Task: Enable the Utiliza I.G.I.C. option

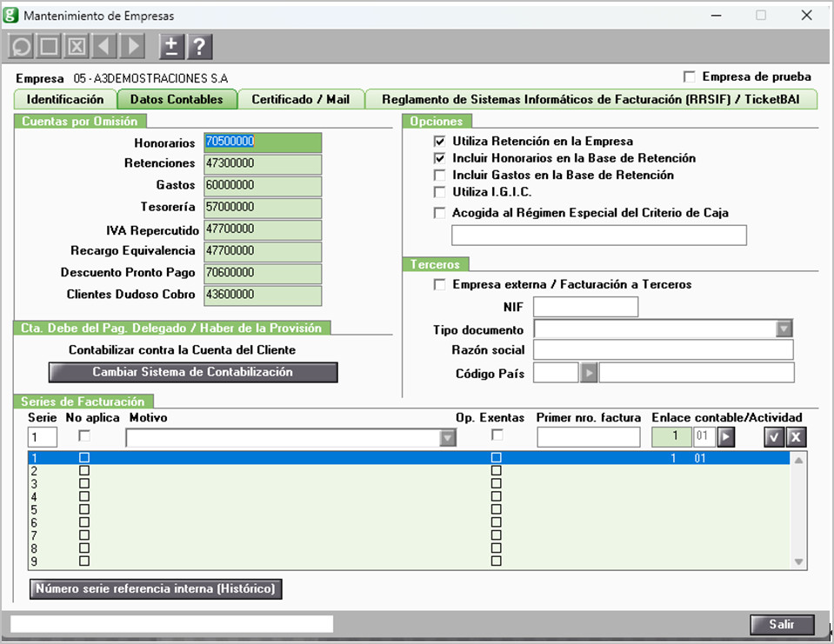Action: point(440,192)
